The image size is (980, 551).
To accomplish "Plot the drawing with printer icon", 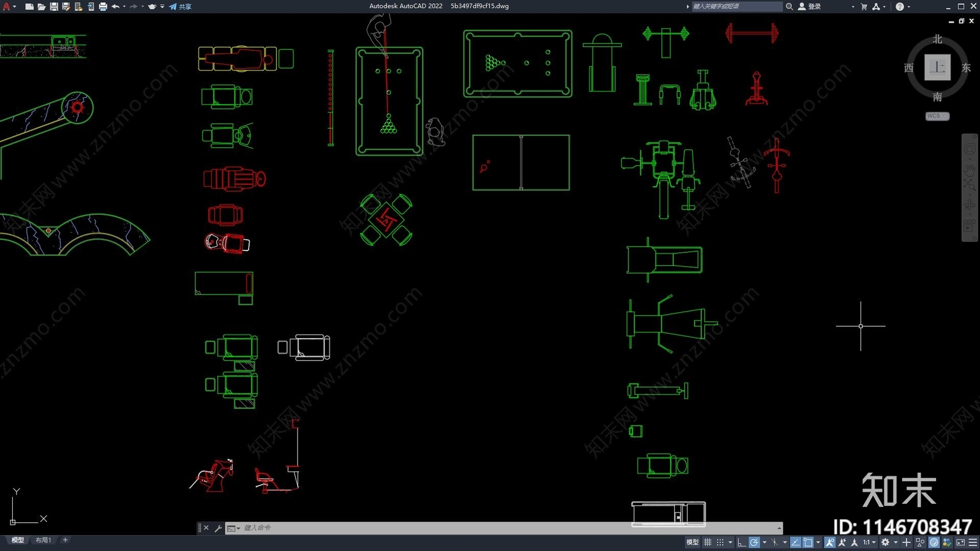I will coord(103,7).
